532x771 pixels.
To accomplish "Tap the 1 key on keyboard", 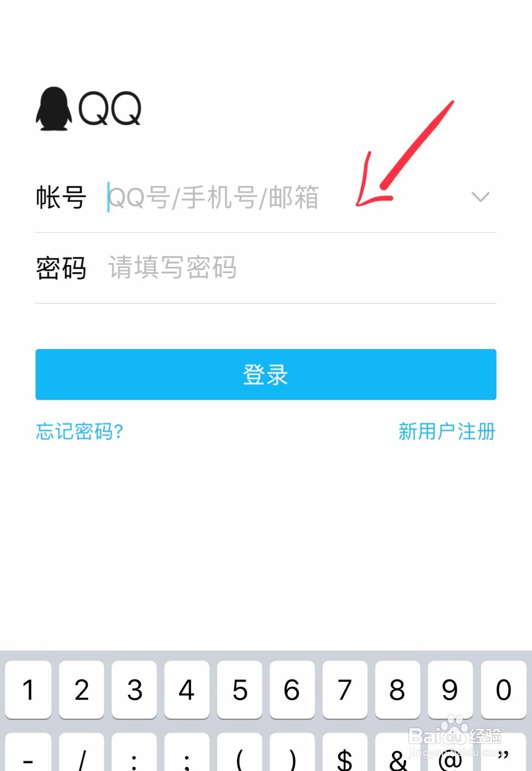I will pyautogui.click(x=28, y=690).
